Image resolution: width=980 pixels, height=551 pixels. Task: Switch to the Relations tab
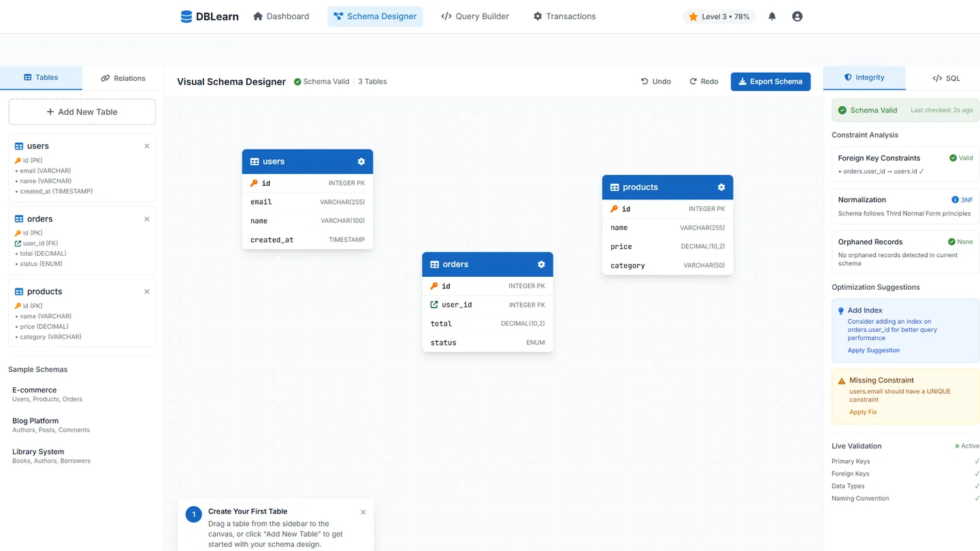point(123,78)
